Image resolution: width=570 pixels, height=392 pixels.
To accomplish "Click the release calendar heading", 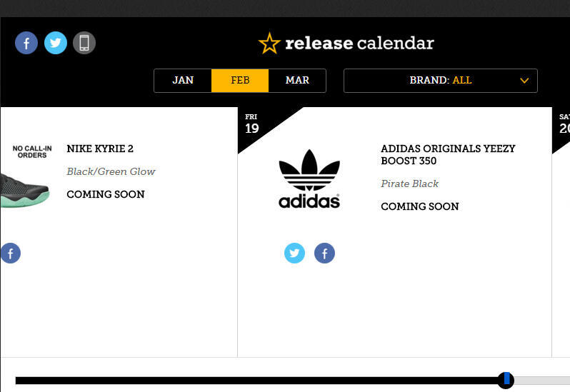I will coord(359,44).
